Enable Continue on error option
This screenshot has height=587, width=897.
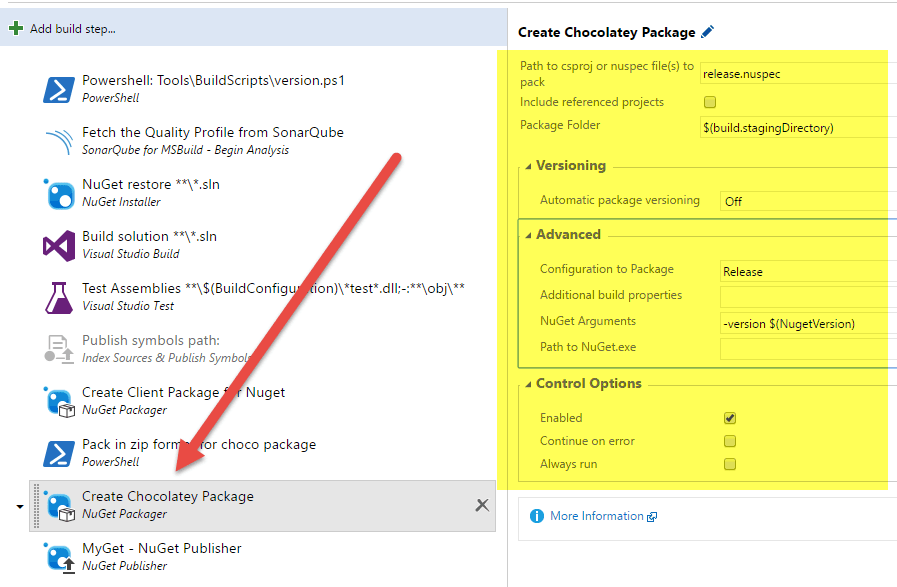[x=730, y=440]
